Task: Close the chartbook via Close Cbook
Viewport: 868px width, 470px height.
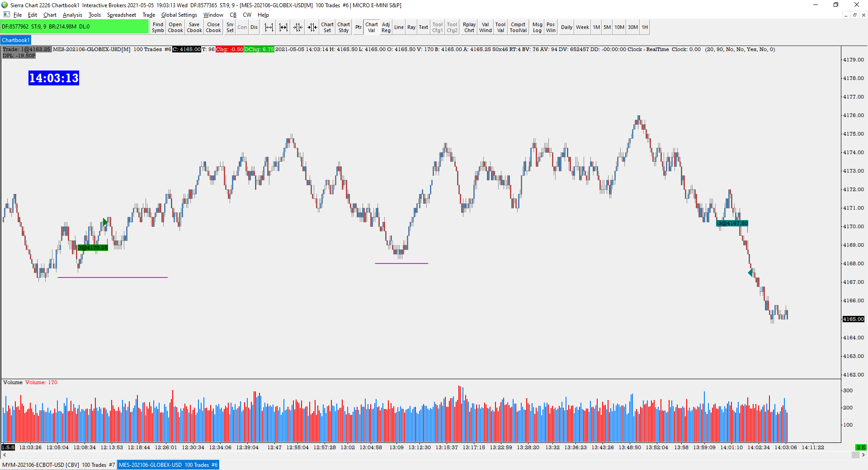Action: click(x=213, y=27)
